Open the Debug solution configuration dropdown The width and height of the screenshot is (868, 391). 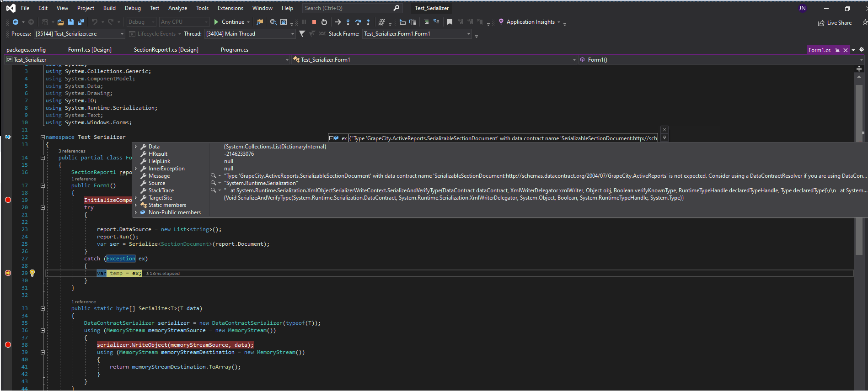click(x=142, y=22)
